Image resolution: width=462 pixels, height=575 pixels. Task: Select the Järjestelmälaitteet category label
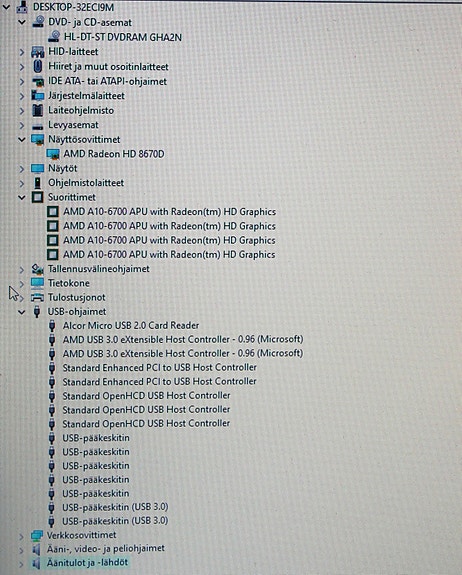tap(87, 96)
